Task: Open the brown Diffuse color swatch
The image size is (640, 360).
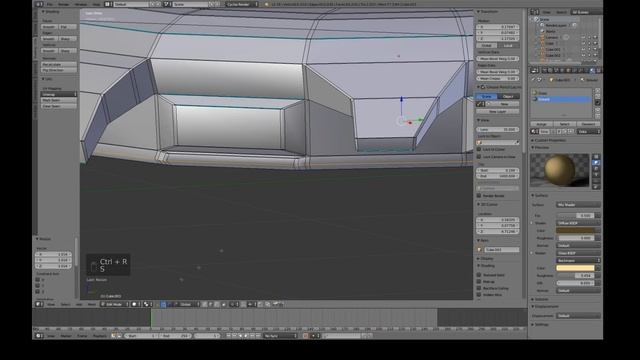Action: (576, 231)
